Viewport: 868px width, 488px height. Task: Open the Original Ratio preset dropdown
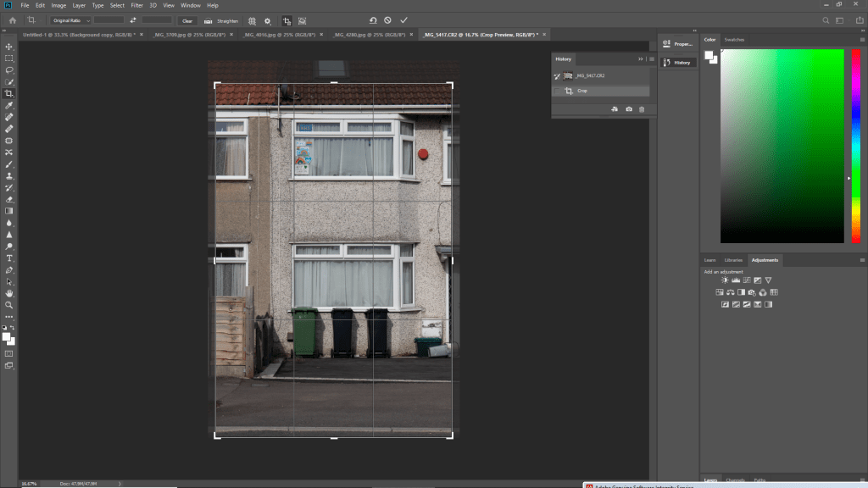pos(70,20)
